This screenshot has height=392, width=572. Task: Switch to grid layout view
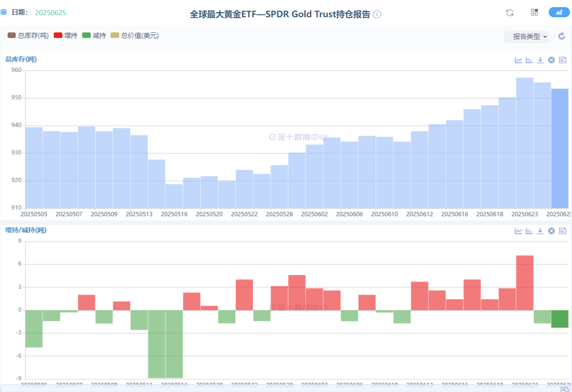(534, 13)
